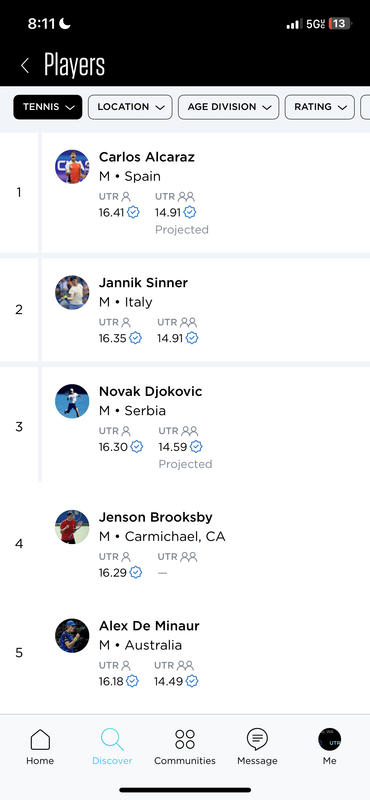The height and width of the screenshot is (800, 370).
Task: Select Alex De Minaur's name
Action: click(x=149, y=626)
